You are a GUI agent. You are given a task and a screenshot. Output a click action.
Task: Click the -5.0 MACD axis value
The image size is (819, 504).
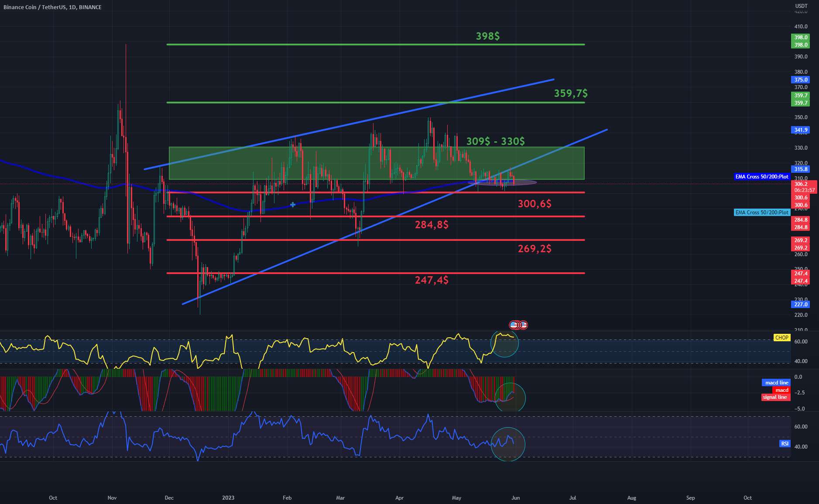[799, 409]
